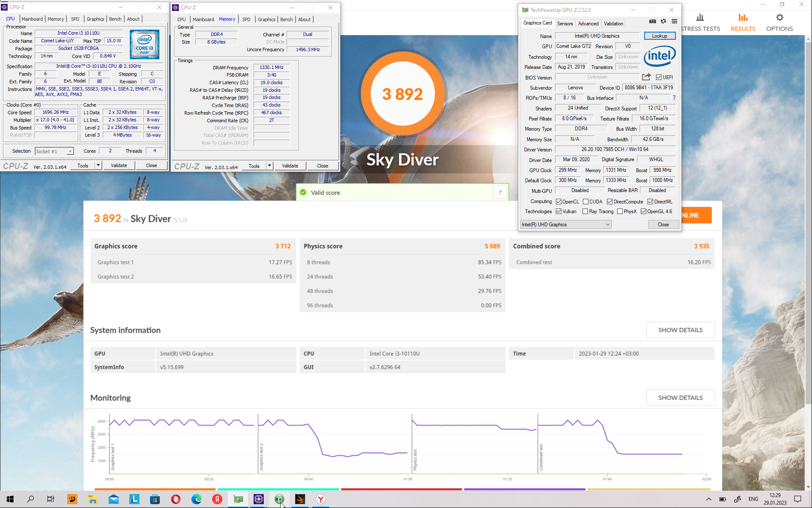Open the 3DMark Options gear
The height and width of the screenshot is (508, 812).
point(779,23)
